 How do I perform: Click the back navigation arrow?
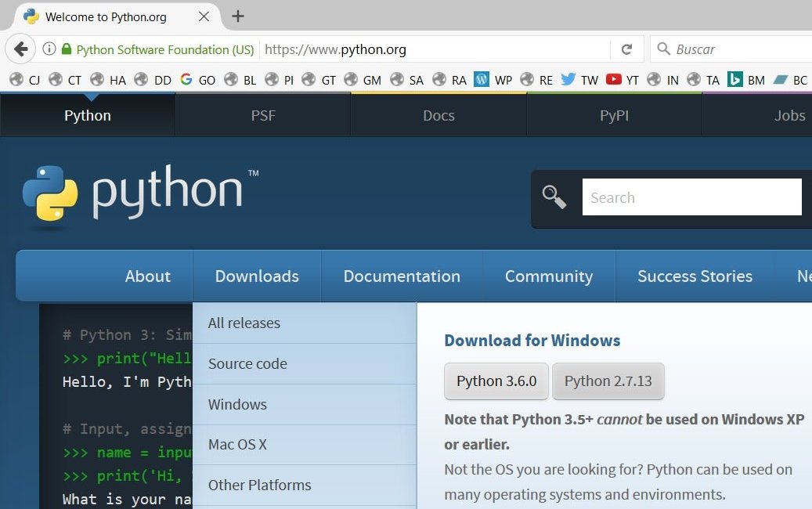[x=20, y=49]
